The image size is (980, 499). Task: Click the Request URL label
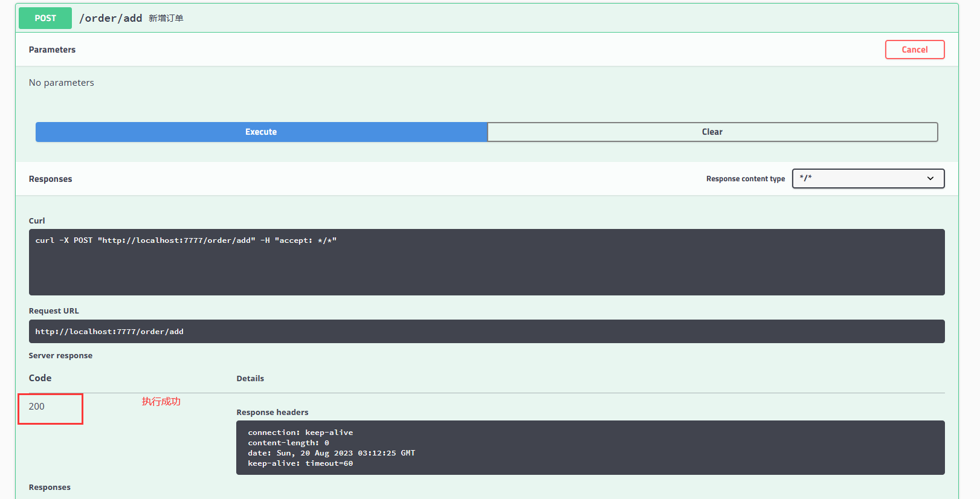pos(54,311)
